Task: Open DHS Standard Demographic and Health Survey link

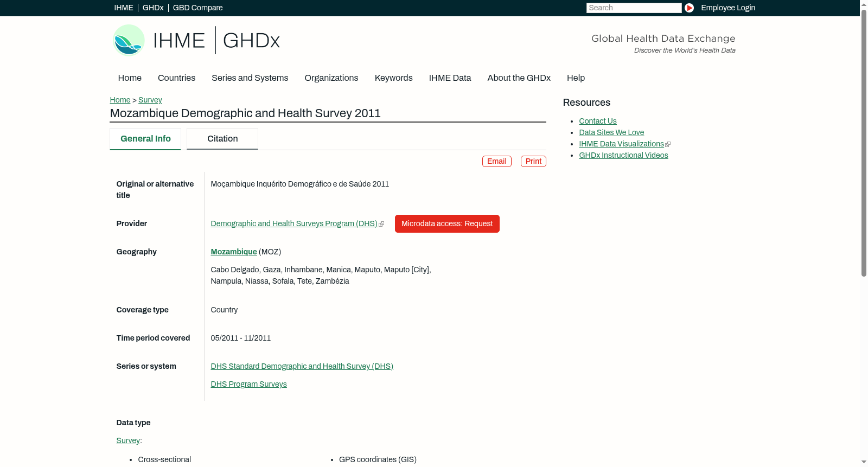Action: click(302, 366)
